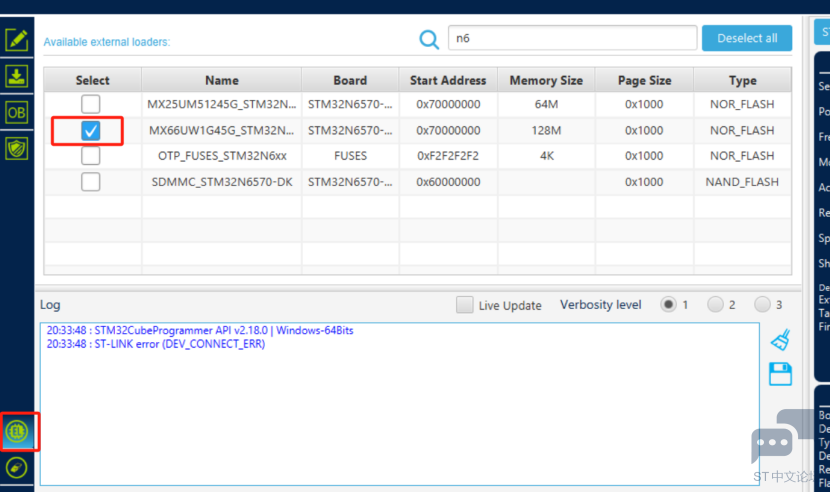
Task: Open the External Loaders EL icon
Action: click(x=16, y=432)
